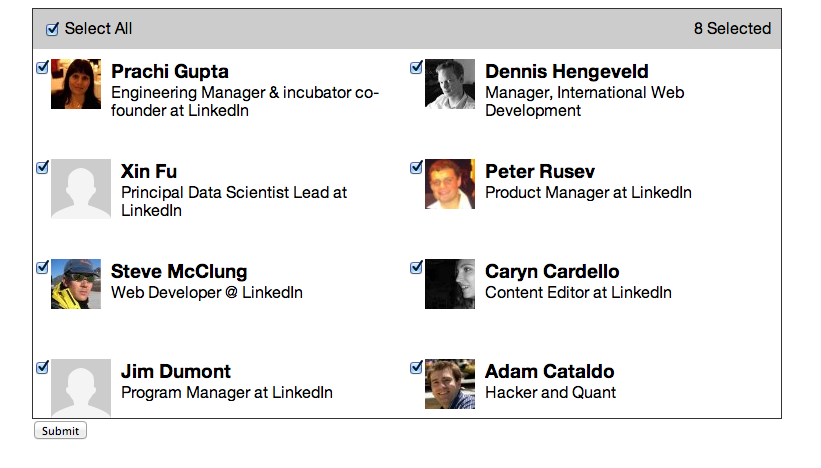Screen dimensions: 821x468
Task: Click Jim Dumont's default avatar image
Action: [81, 388]
